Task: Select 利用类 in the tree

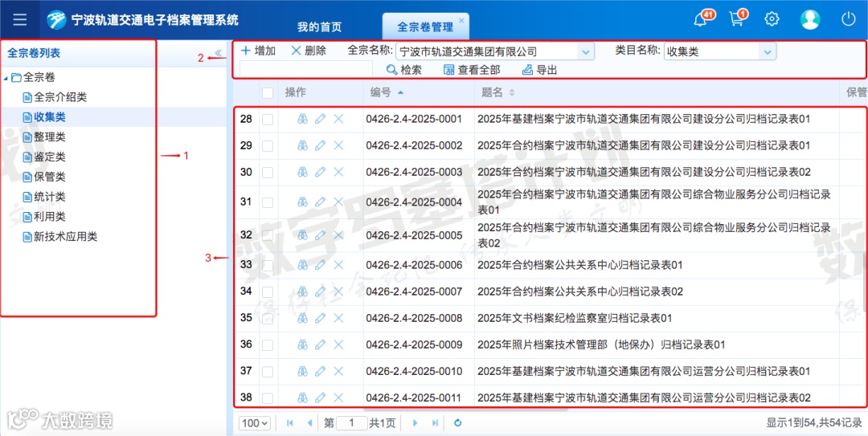Action: [x=50, y=217]
